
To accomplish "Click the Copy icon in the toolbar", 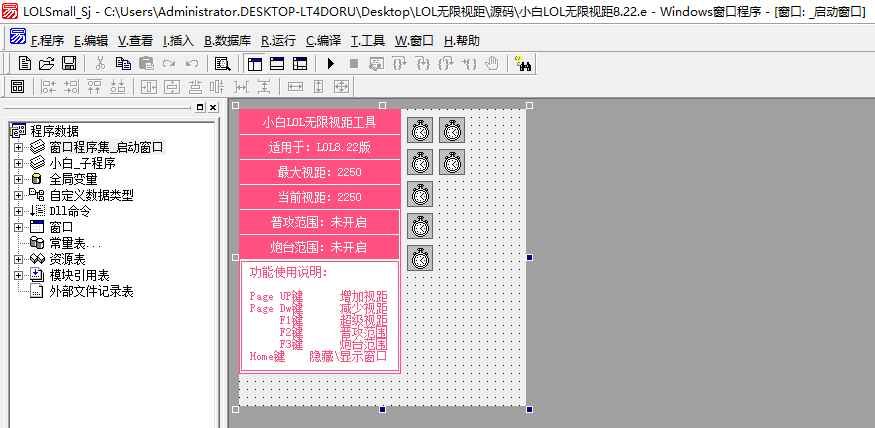I will coord(122,63).
